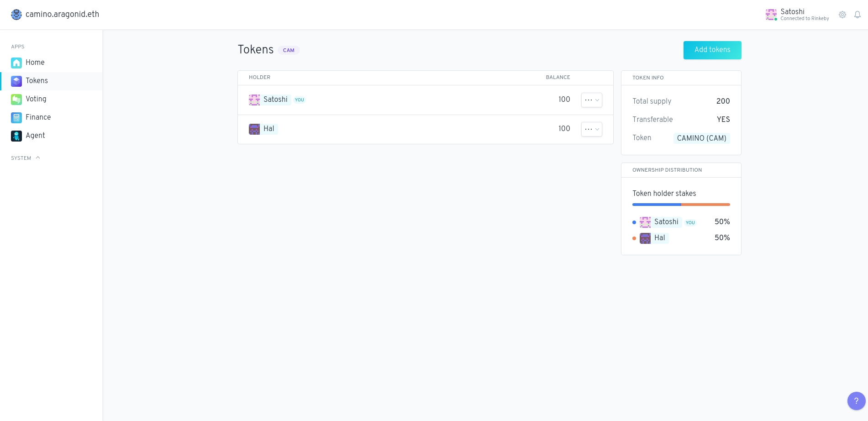Click the Home app icon in sidebar
This screenshot has width=868, height=421.
pyautogui.click(x=16, y=63)
